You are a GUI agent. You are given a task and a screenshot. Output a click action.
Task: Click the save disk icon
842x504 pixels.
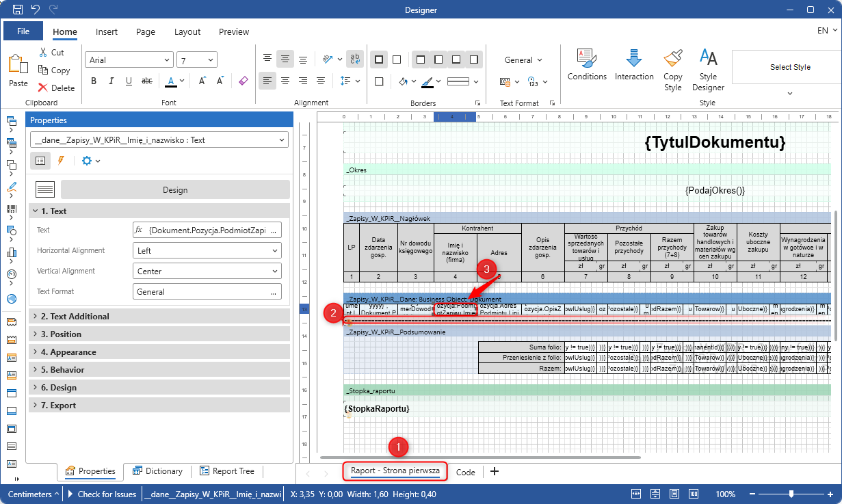pyautogui.click(x=18, y=10)
